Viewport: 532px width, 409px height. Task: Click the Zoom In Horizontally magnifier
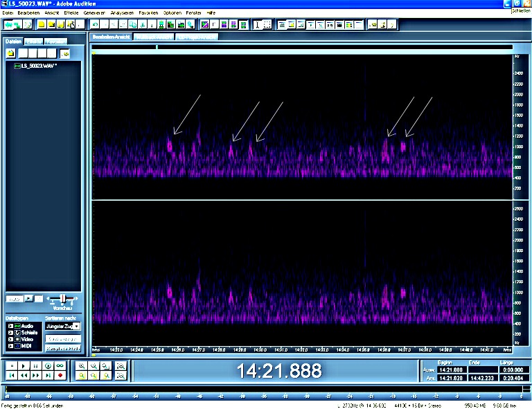[82, 366]
